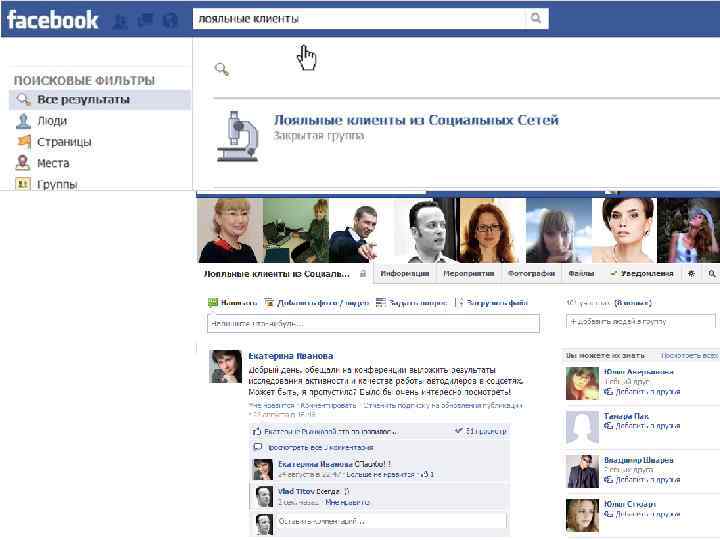This screenshot has height=540, width=720.
Task: Click cover photo of blonde woman in red necklace
Action: [x=230, y=231]
